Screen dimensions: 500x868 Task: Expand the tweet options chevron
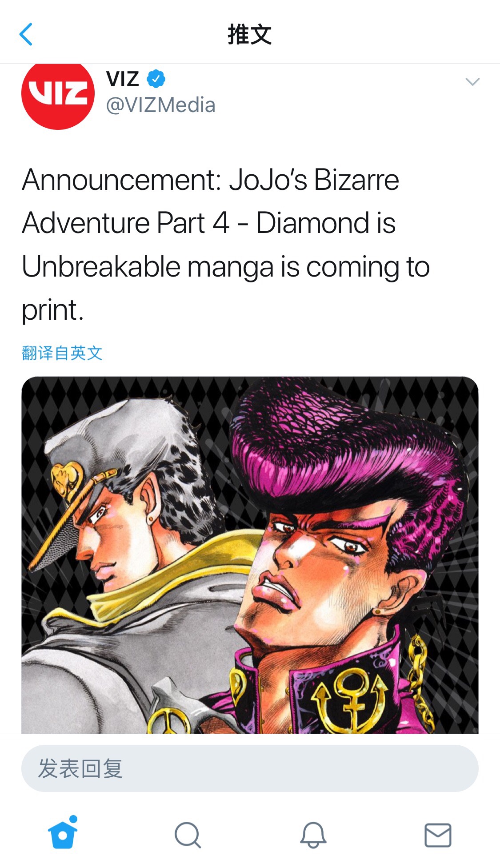click(472, 82)
